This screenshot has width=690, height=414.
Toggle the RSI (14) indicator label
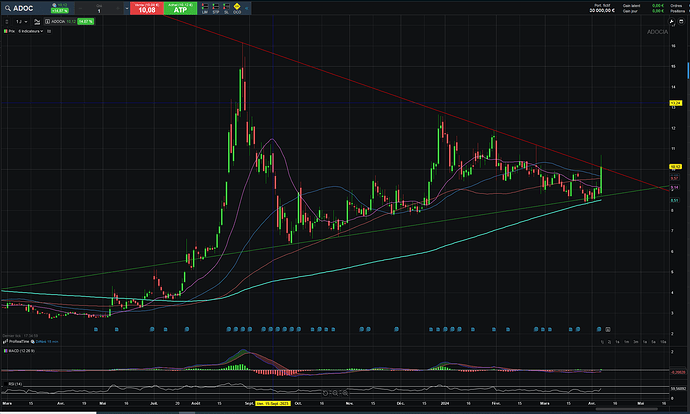13,384
